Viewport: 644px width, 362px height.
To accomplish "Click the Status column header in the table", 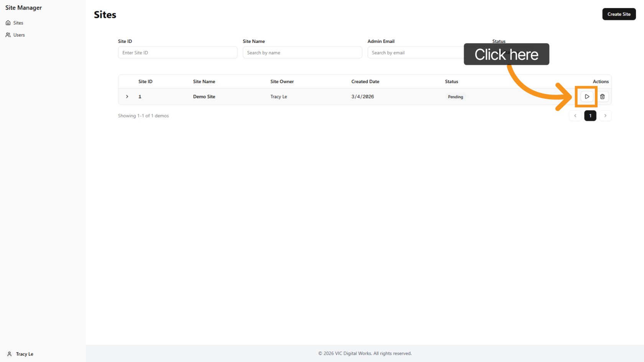I will point(451,82).
